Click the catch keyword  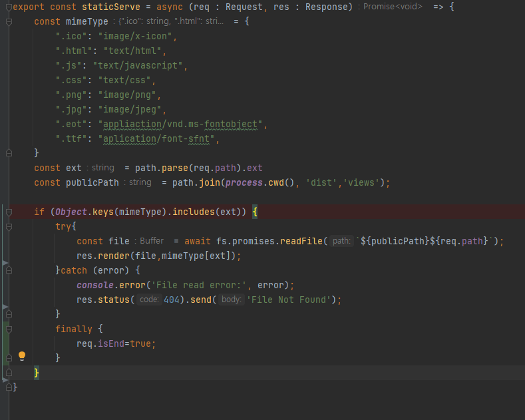pos(74,271)
